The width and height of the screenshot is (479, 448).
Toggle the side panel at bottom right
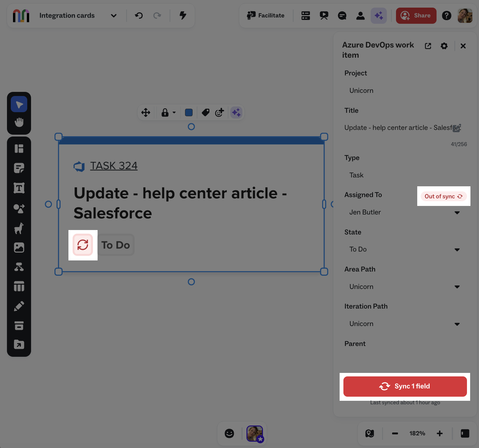coord(465,433)
